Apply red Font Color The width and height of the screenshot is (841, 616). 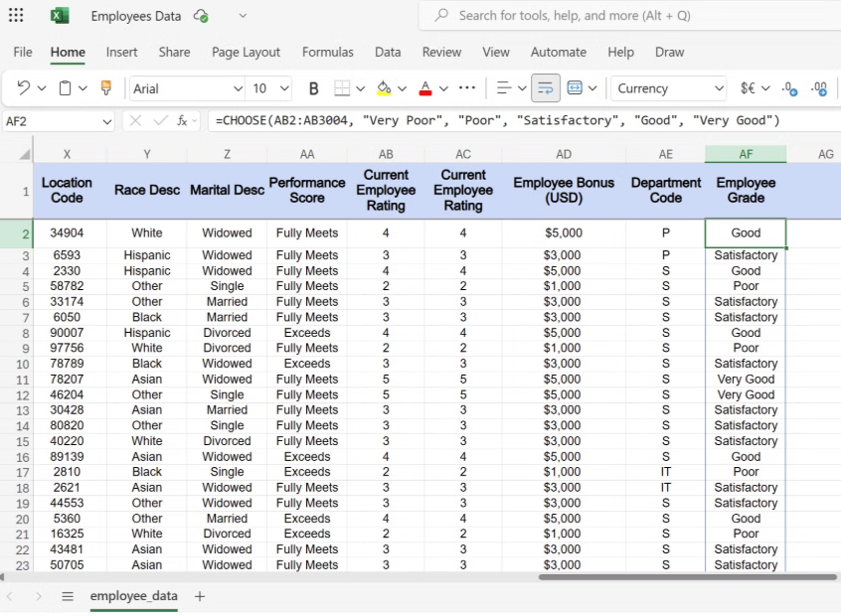(x=425, y=88)
